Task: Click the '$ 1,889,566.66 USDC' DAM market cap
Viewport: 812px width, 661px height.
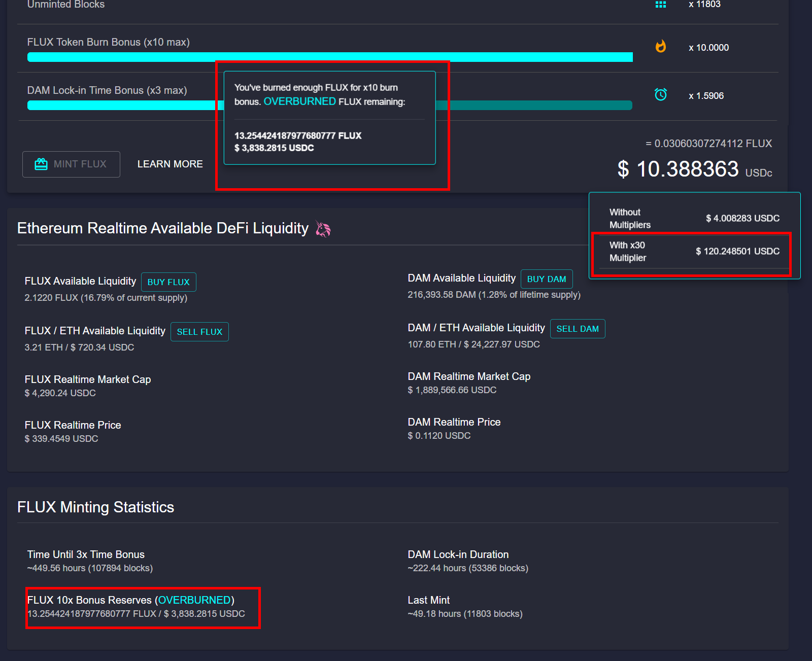Action: (452, 390)
